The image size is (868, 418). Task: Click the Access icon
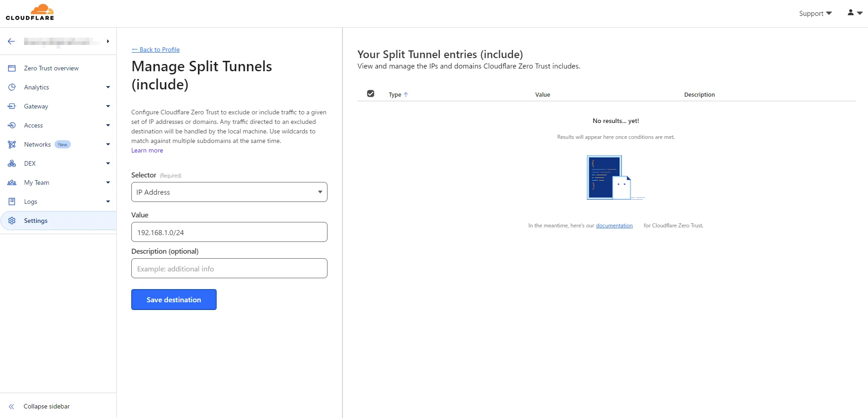point(12,125)
